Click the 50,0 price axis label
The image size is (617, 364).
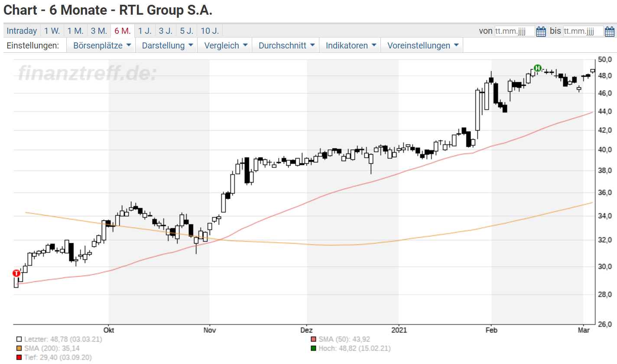click(605, 59)
